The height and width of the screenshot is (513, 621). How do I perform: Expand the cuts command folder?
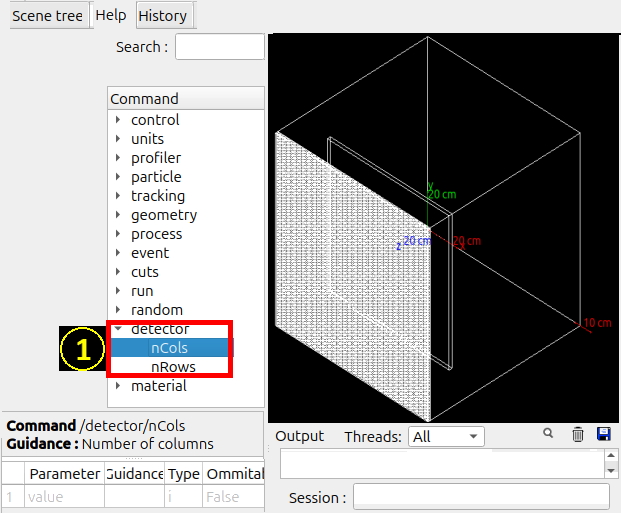(x=118, y=271)
